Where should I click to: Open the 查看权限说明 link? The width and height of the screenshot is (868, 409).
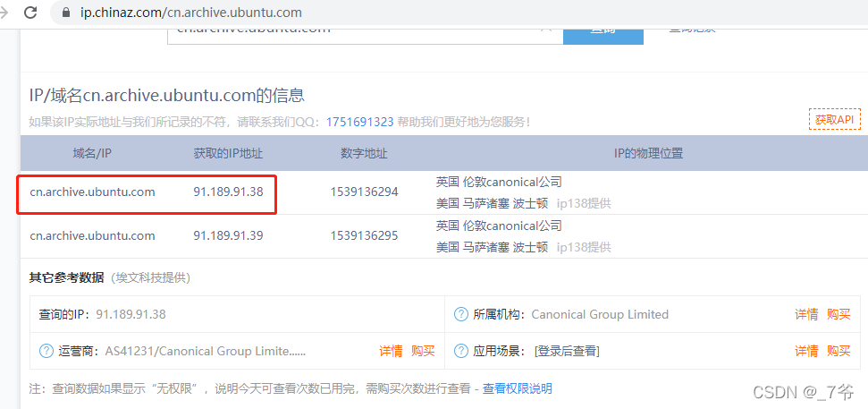point(517,388)
